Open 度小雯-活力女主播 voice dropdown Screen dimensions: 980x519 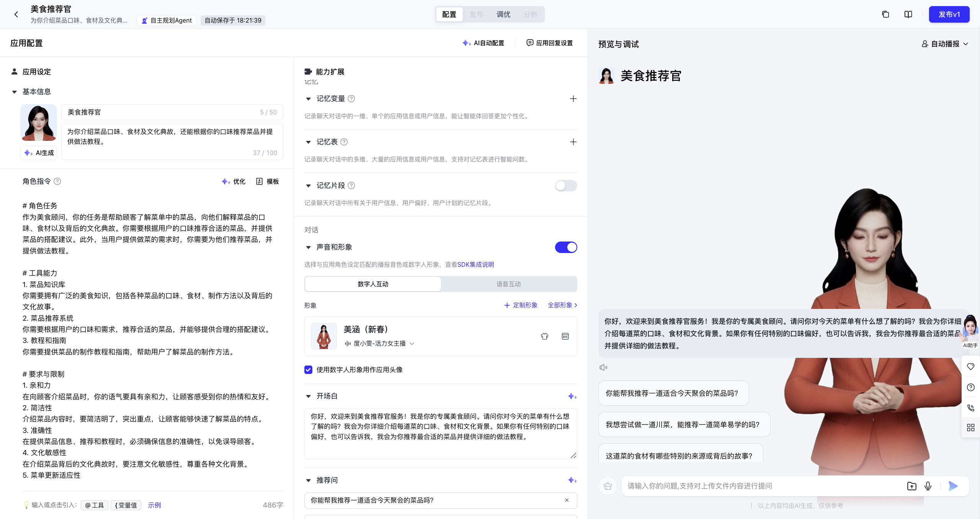(x=379, y=344)
